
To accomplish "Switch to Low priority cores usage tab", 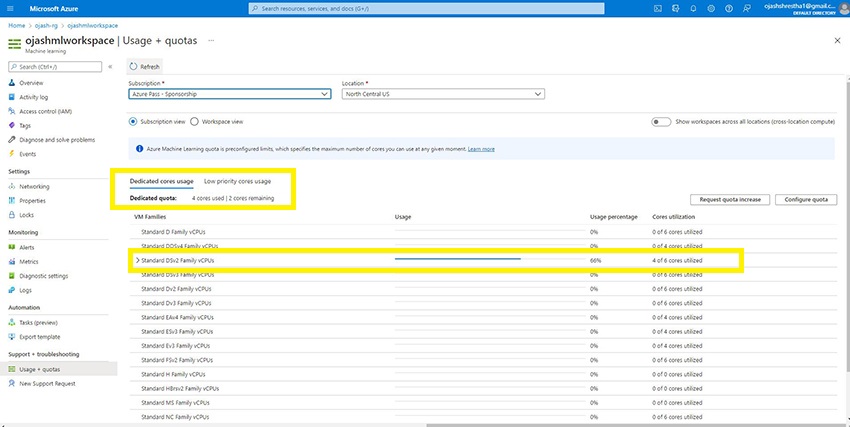I will [237, 181].
